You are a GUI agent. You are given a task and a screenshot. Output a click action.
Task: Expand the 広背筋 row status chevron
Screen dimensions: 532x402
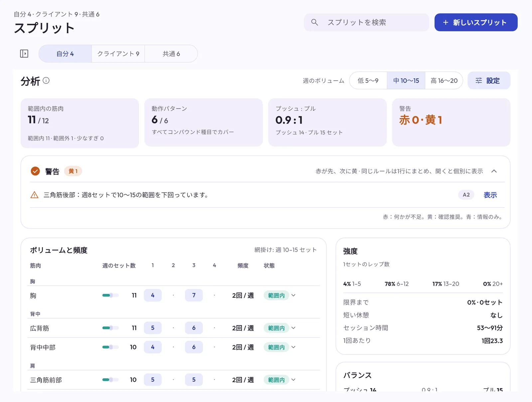pyautogui.click(x=293, y=328)
